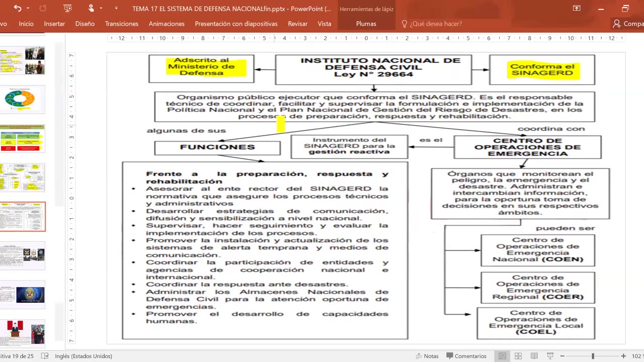Open the Comentarios pane
Viewport: 644px width, 362px height.
pyautogui.click(x=466, y=356)
